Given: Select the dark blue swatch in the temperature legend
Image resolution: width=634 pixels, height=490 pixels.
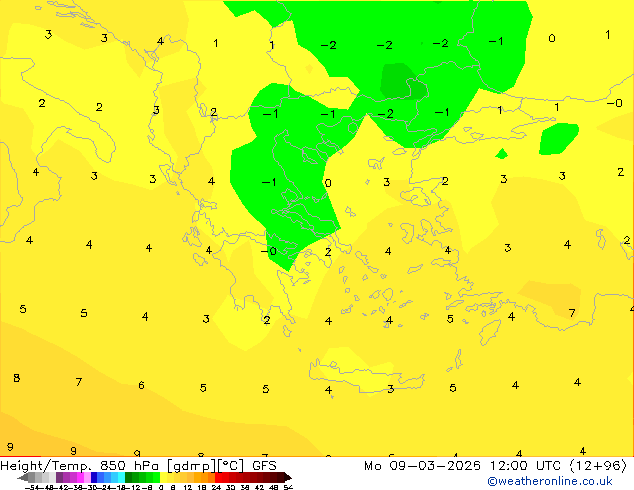Looking at the screenshot, I should (94, 477).
